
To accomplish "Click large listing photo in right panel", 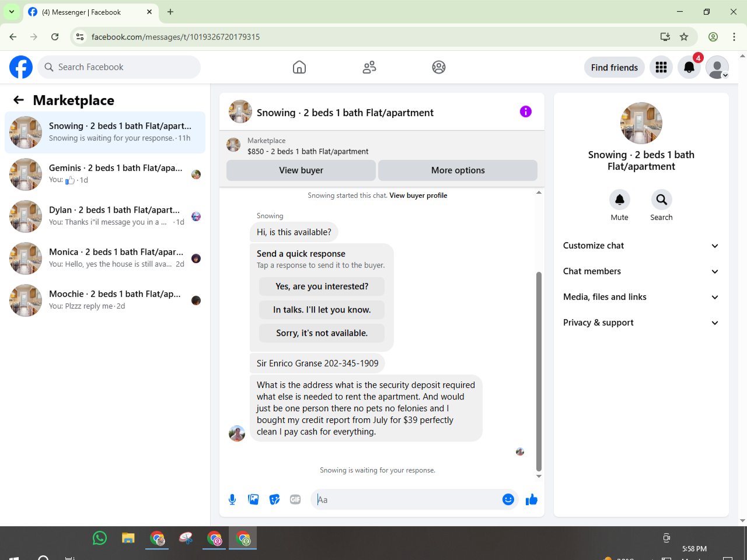I will (641, 123).
